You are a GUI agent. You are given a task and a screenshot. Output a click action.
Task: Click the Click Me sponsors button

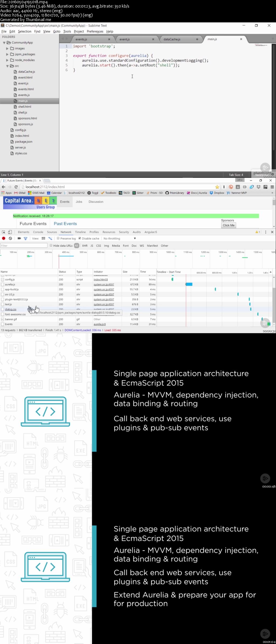click(229, 225)
